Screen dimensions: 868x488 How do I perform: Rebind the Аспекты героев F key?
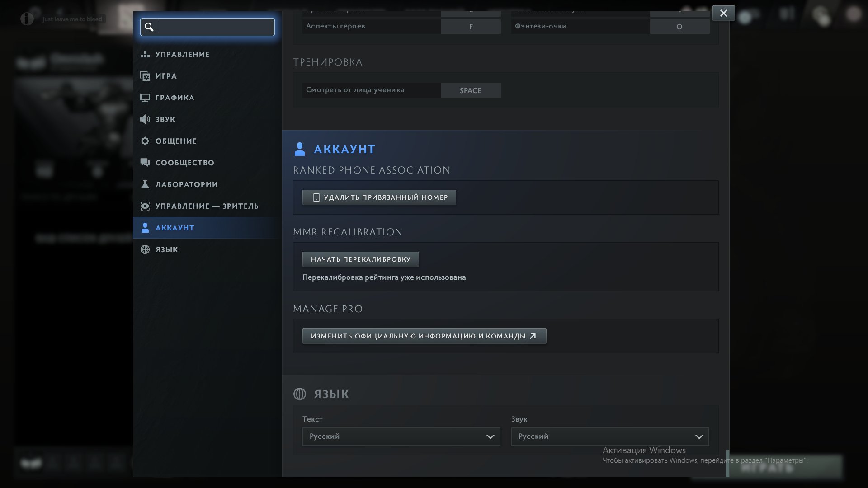coord(471,27)
